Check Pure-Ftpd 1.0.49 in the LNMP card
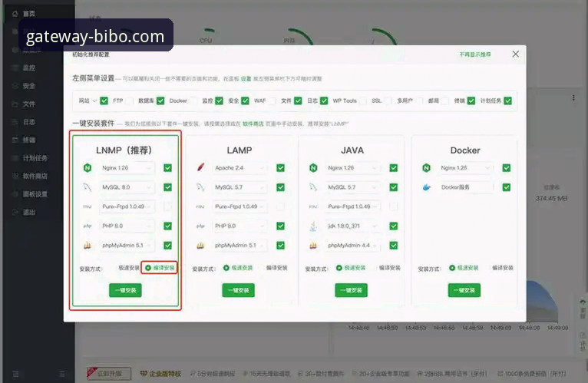 pos(167,206)
